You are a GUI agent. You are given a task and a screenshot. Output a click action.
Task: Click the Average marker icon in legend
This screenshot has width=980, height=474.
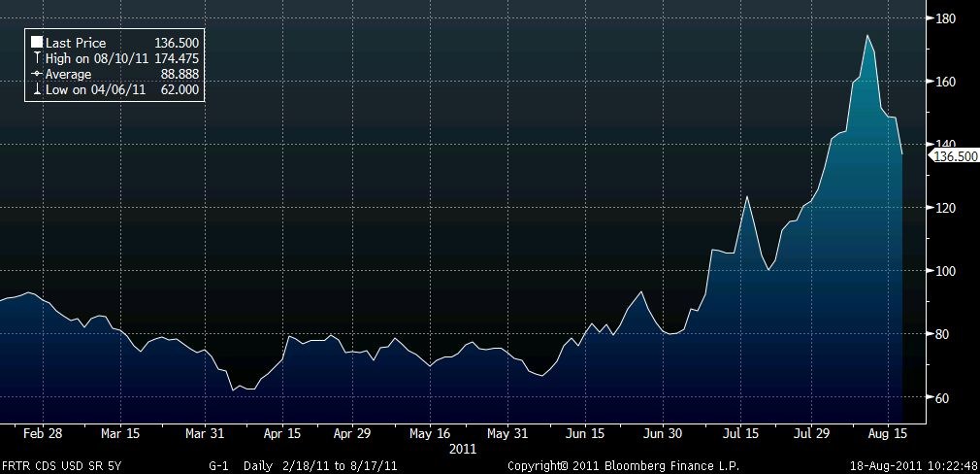[x=37, y=74]
